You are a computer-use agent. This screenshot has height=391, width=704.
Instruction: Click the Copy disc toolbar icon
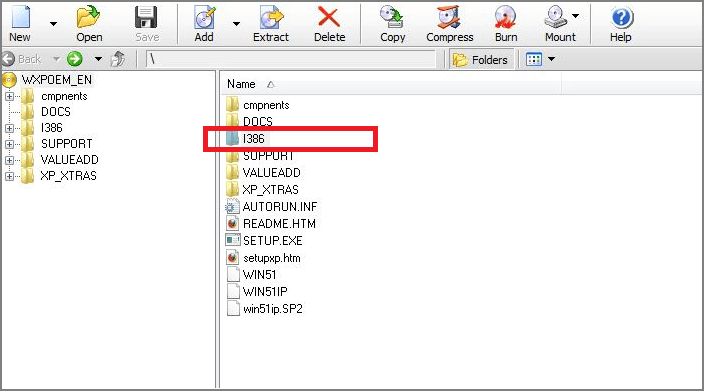[392, 17]
